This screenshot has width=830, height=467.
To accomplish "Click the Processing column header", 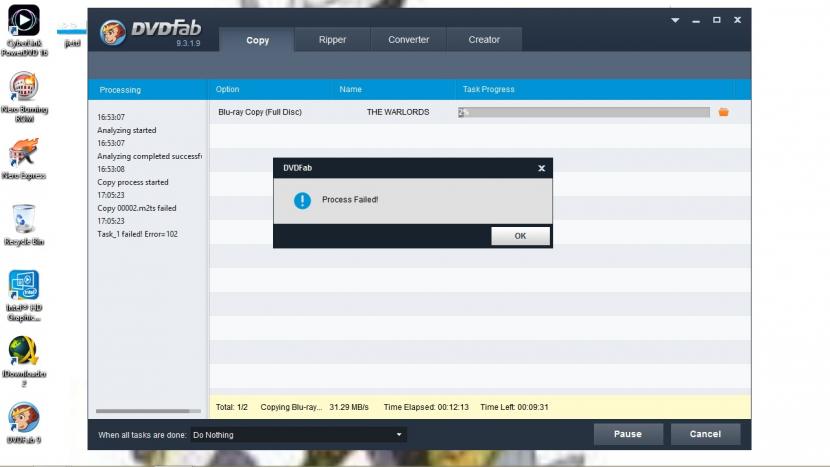I will pyautogui.click(x=120, y=89).
